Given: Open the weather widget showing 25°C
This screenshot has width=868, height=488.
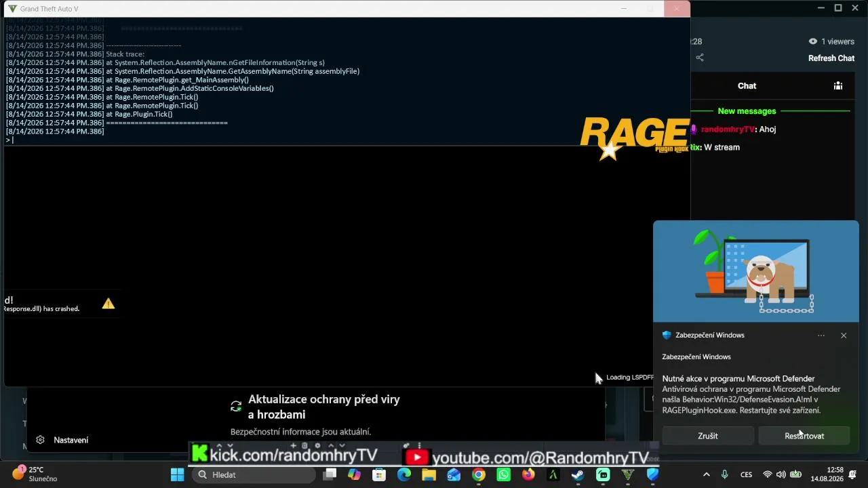Looking at the screenshot, I should [34, 474].
